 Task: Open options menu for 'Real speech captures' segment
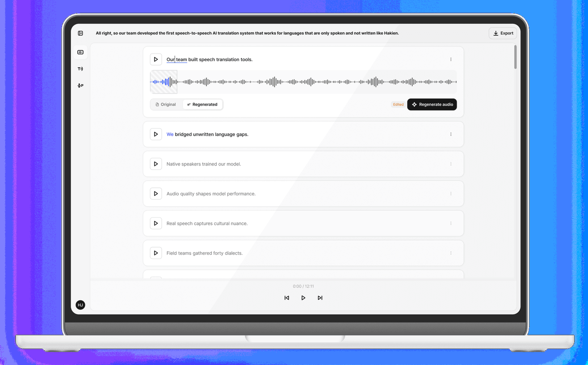[451, 223]
